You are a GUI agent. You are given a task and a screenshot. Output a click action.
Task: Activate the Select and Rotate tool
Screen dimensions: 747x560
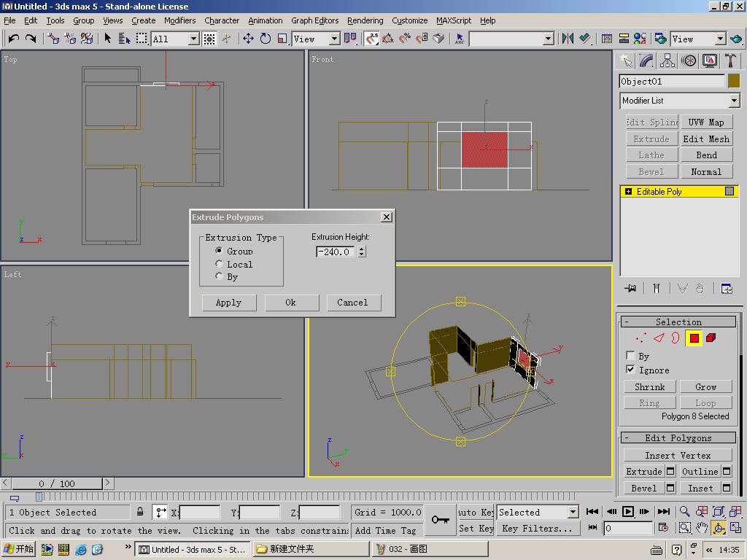click(x=266, y=39)
